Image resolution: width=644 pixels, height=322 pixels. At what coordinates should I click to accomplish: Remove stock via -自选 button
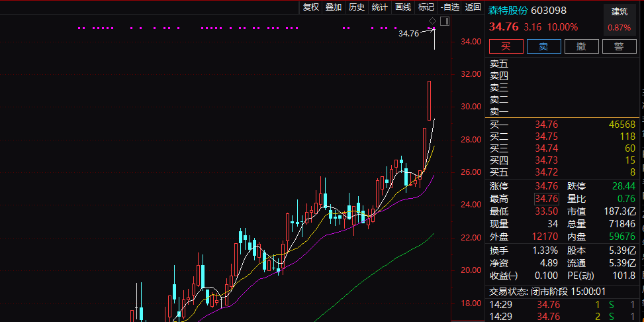449,7
